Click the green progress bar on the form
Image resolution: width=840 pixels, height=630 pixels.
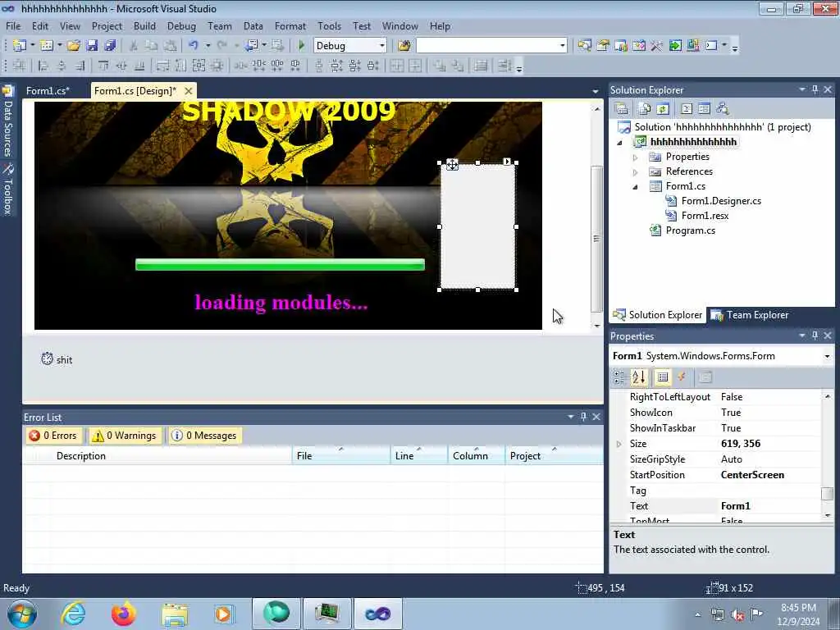point(281,265)
